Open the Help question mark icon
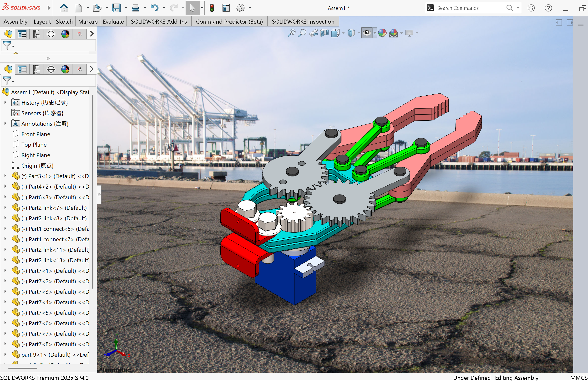The image size is (588, 381). 548,8
